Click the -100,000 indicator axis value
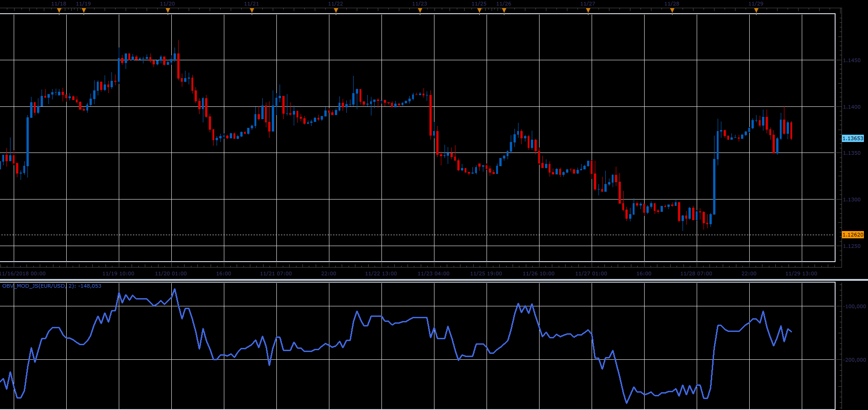The image size is (868, 410). tap(854, 306)
